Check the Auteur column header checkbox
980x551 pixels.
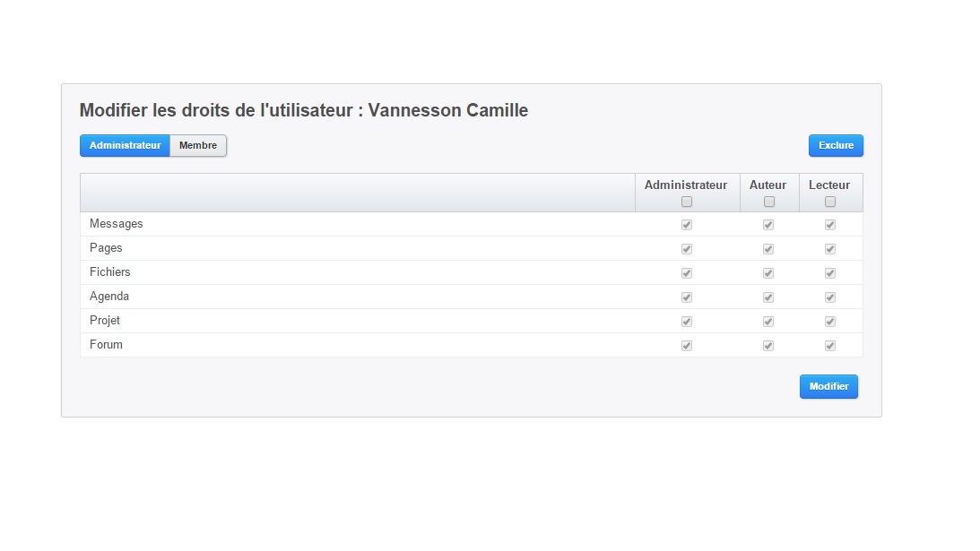[769, 202]
